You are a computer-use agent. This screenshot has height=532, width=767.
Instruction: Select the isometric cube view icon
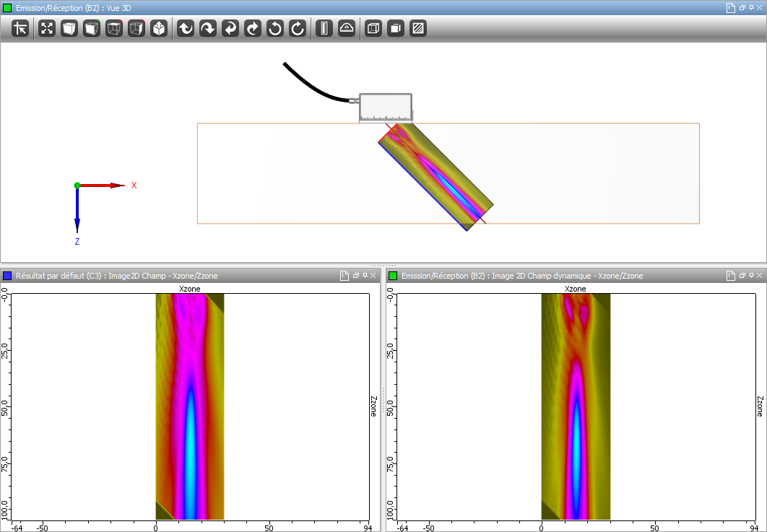[159, 29]
